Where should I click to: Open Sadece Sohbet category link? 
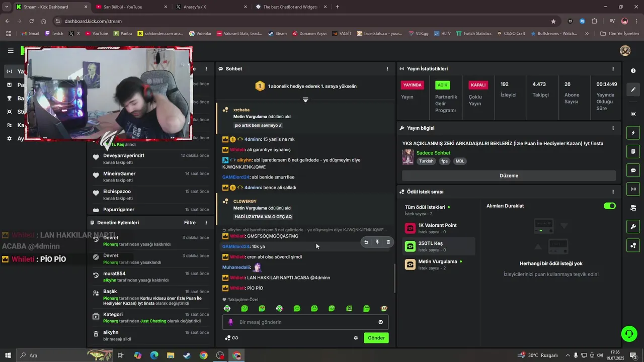[433, 153]
